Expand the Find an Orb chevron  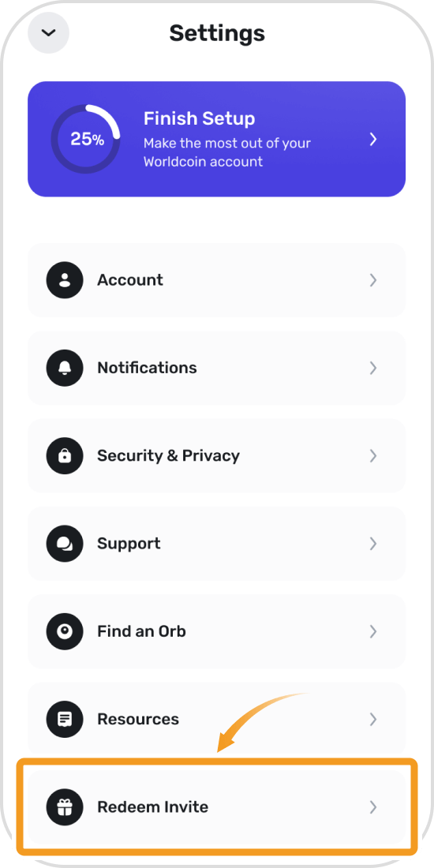[x=373, y=631]
